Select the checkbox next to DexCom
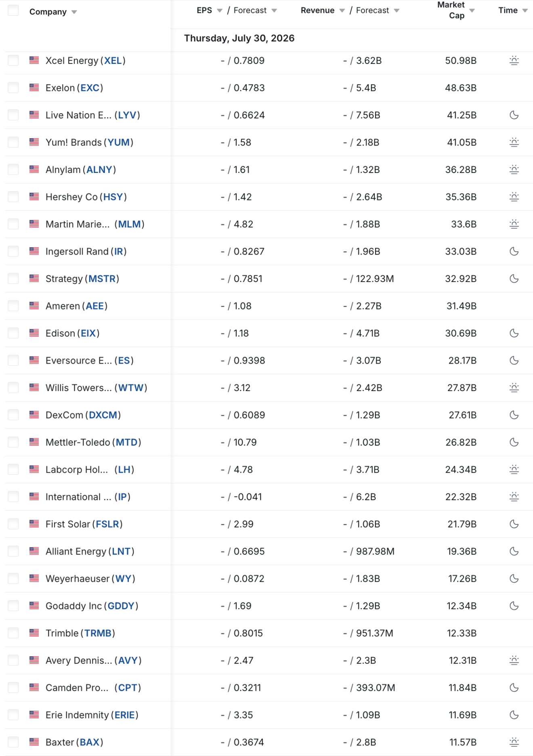 (x=13, y=415)
